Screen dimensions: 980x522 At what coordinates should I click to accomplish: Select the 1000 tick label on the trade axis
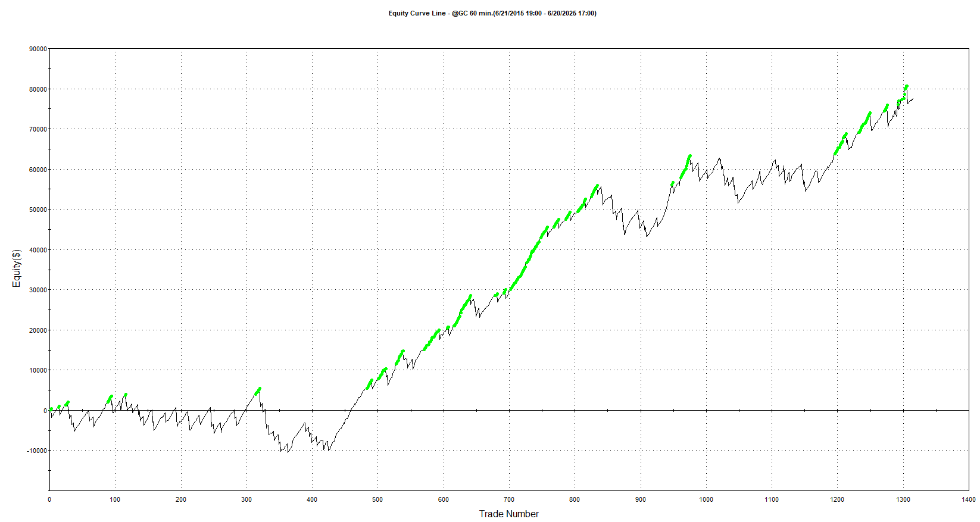coord(706,499)
